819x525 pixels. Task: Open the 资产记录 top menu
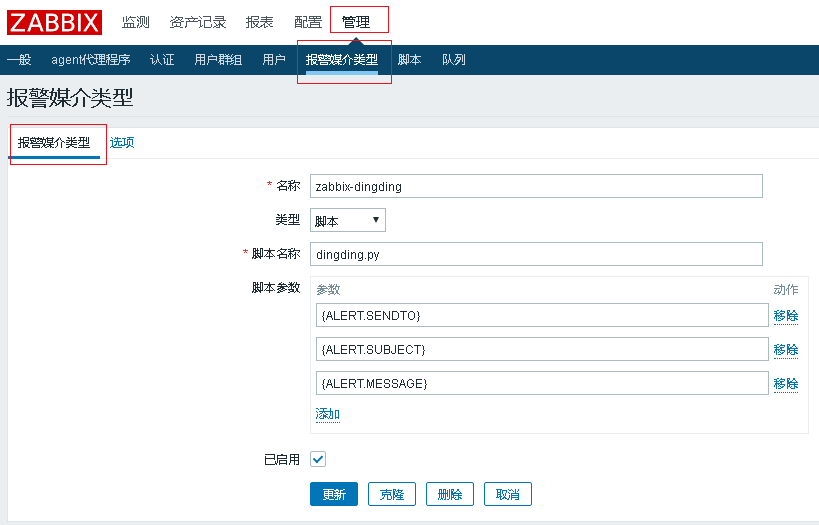pyautogui.click(x=197, y=22)
